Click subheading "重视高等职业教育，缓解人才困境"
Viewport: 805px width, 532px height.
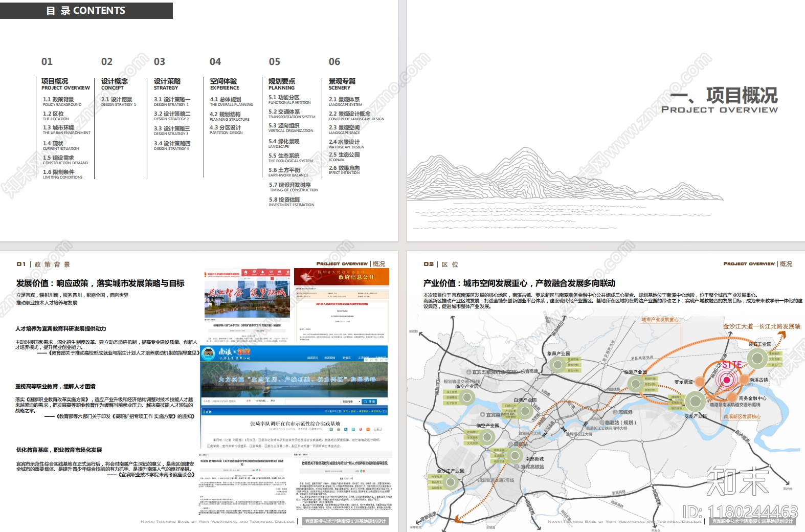click(x=55, y=386)
